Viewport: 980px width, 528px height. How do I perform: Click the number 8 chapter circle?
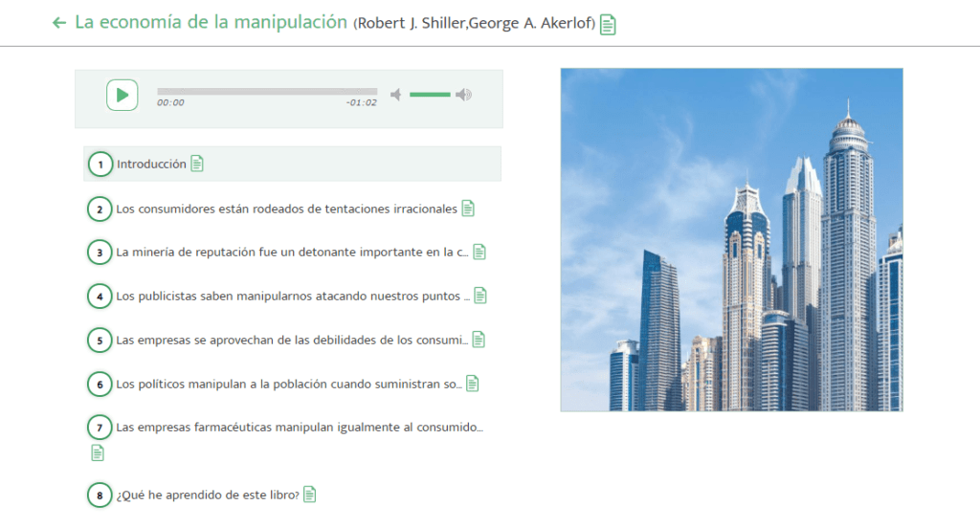[x=100, y=495]
